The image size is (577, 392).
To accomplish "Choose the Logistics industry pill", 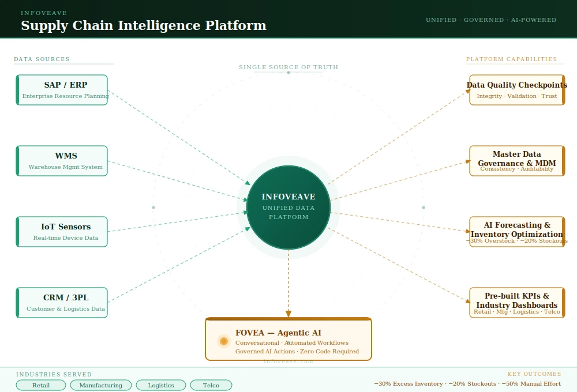I will click(x=161, y=385).
